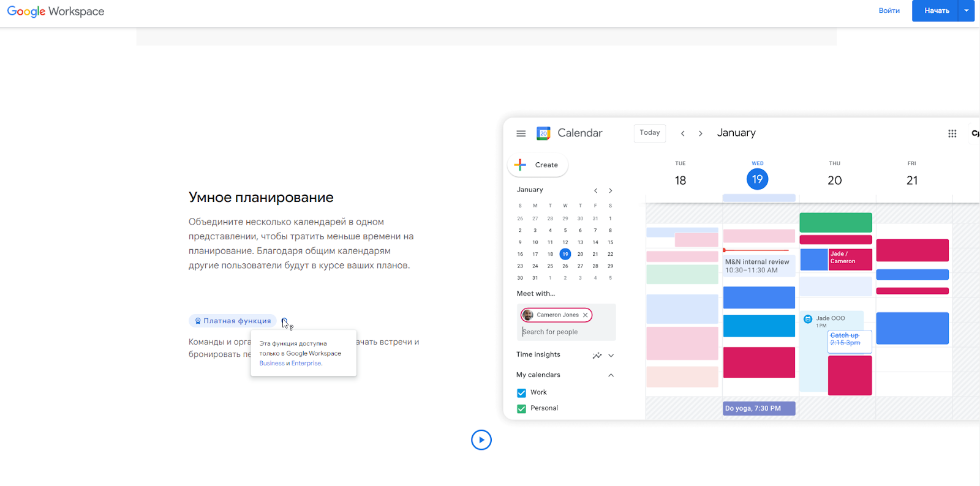This screenshot has width=980, height=486.
Task: Click the Платная функция badge
Action: (x=233, y=321)
